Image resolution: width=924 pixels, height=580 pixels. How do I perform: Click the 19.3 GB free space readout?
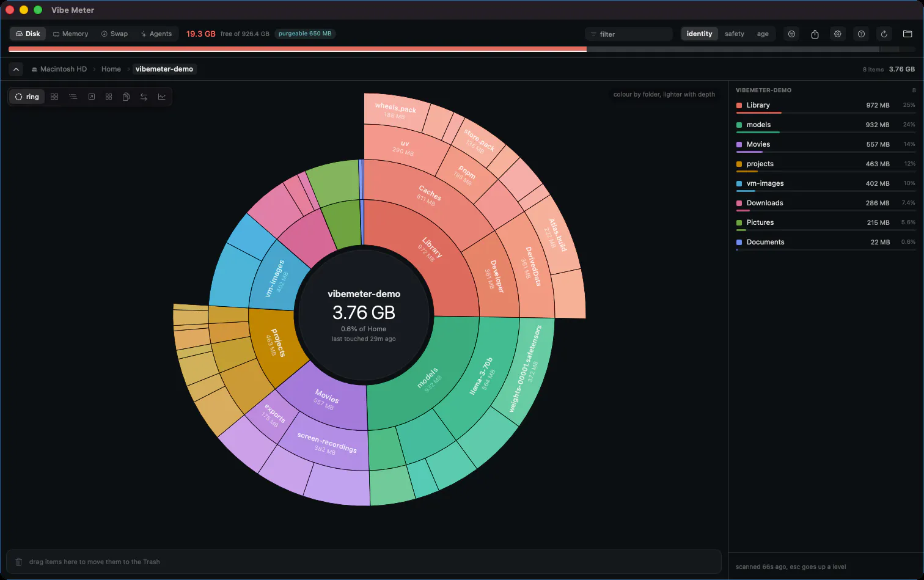tap(201, 34)
